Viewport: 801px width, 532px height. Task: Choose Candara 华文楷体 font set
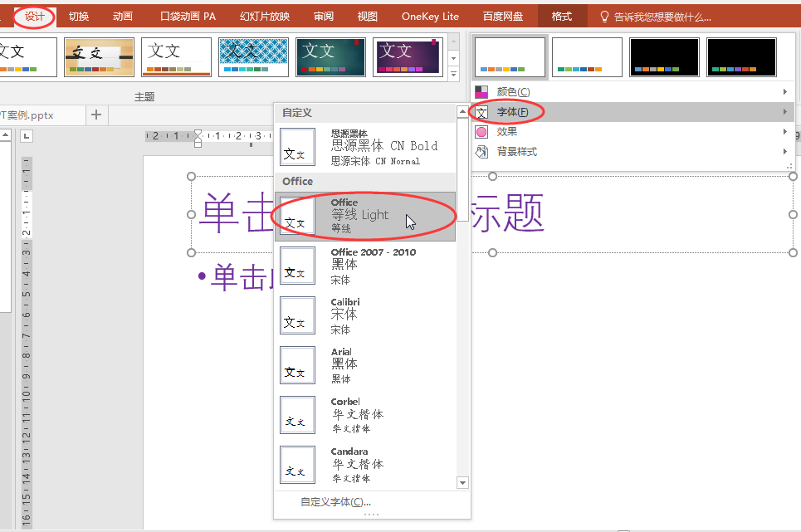(364, 465)
